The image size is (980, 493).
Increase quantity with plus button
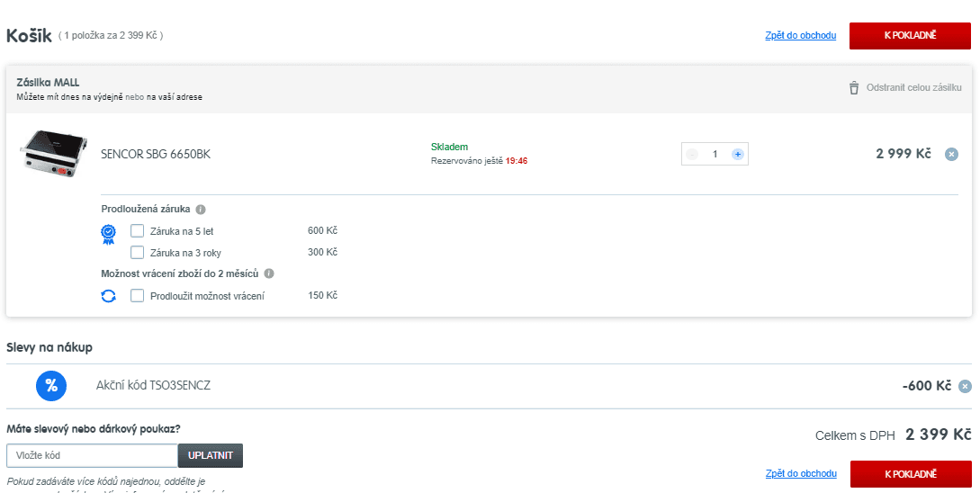coord(738,155)
